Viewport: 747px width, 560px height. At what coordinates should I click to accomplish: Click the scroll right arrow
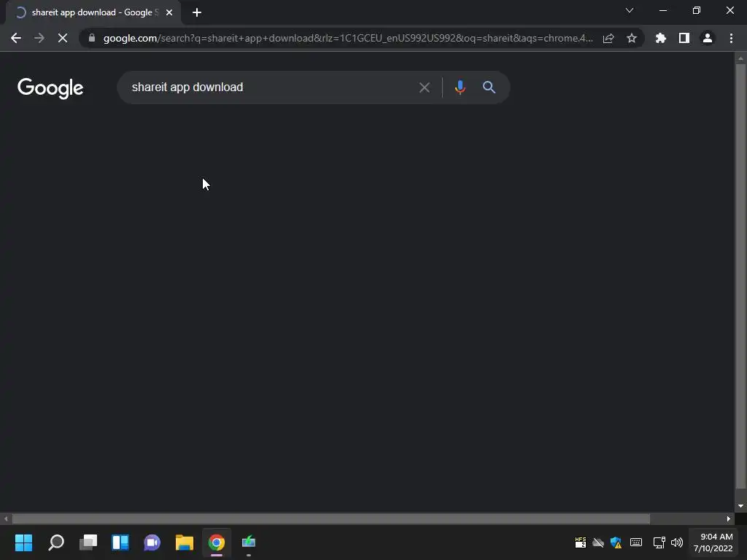(x=729, y=519)
